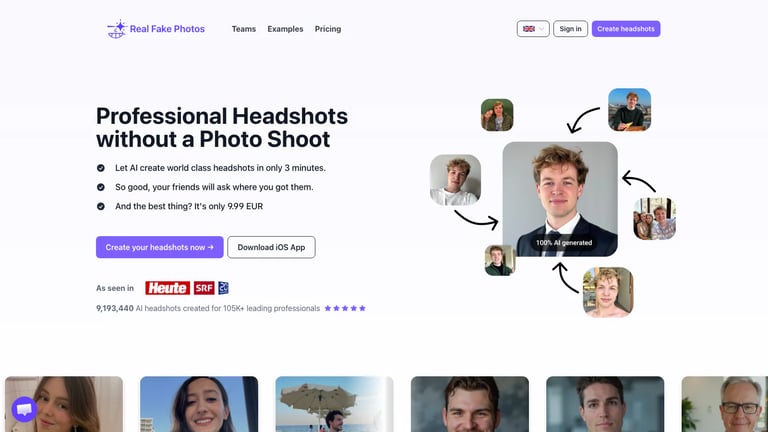Click the Real Fake Photos brand name
The height and width of the screenshot is (432, 768).
[167, 29]
